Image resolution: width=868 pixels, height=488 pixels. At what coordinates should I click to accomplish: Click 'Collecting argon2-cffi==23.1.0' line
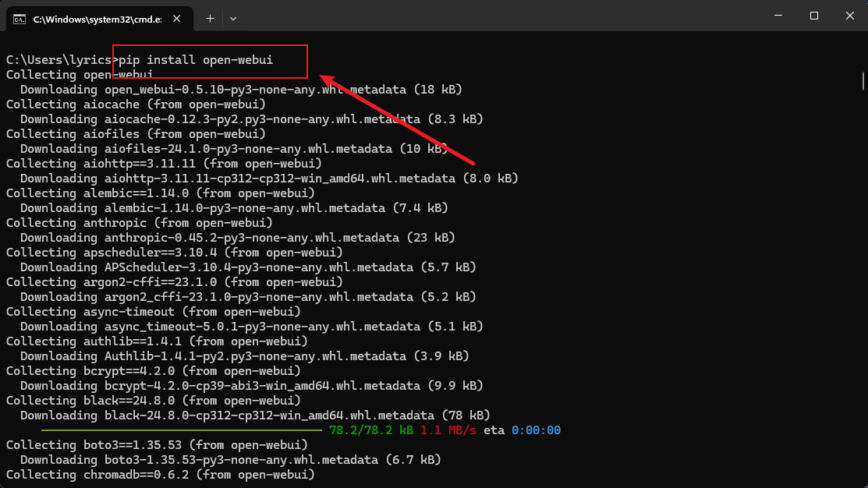(x=175, y=282)
